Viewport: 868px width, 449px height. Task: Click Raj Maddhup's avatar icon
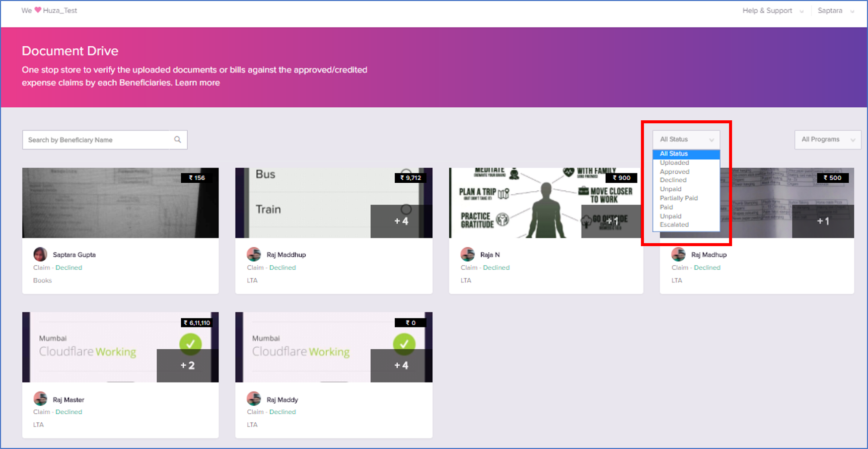(254, 254)
